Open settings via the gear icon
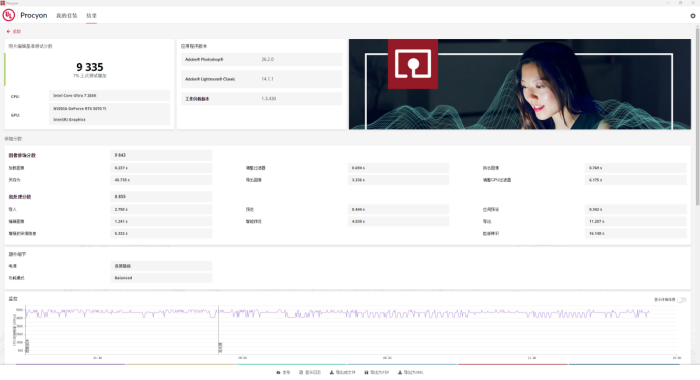This screenshot has height=380, width=700. (x=693, y=16)
